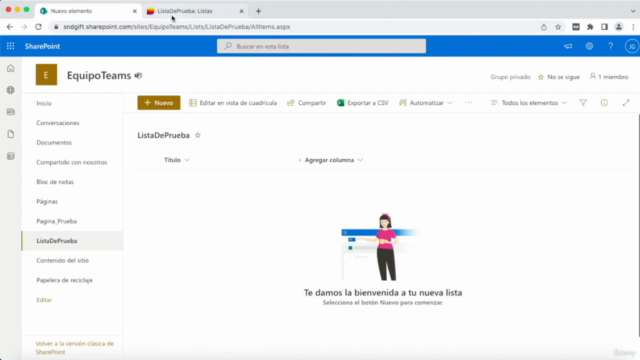This screenshot has width=640, height=360.
Task: Open the toolbar overflow ellipsis menu
Action: click(x=468, y=103)
